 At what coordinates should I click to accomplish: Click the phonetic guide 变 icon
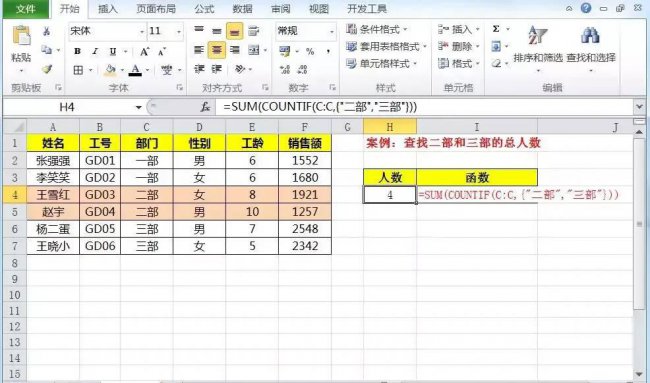(x=167, y=70)
